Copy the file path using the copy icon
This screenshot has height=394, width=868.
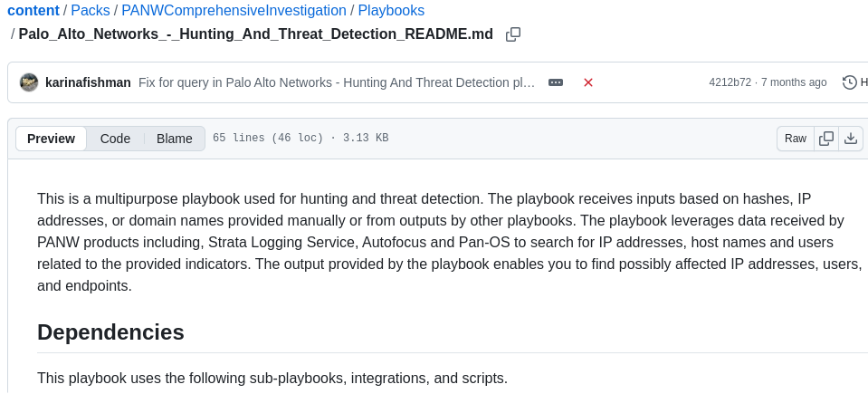[513, 34]
